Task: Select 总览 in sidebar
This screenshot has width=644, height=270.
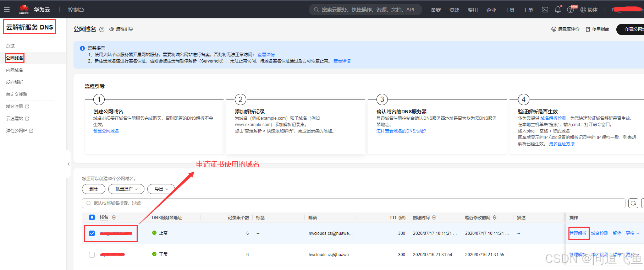Action: [10, 46]
